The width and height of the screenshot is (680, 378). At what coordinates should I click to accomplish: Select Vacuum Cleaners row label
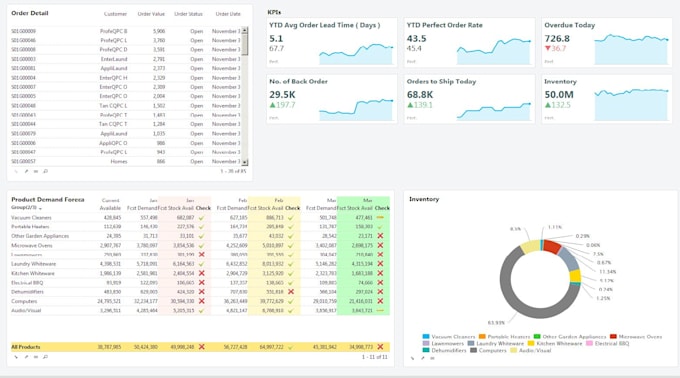point(31,218)
